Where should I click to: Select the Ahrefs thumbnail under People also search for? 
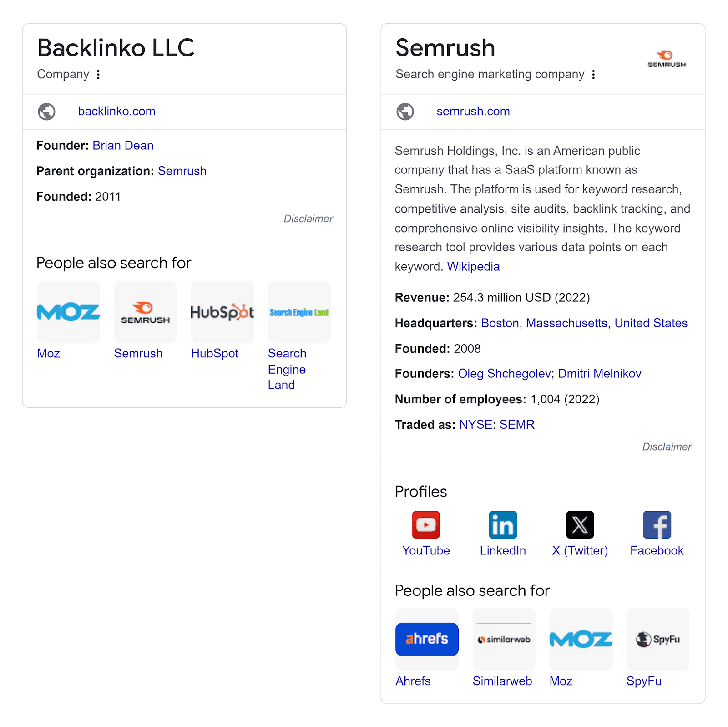[x=427, y=639]
